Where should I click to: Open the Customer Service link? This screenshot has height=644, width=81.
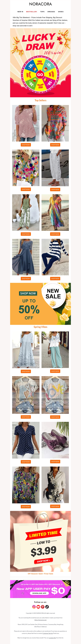tap(47, 633)
